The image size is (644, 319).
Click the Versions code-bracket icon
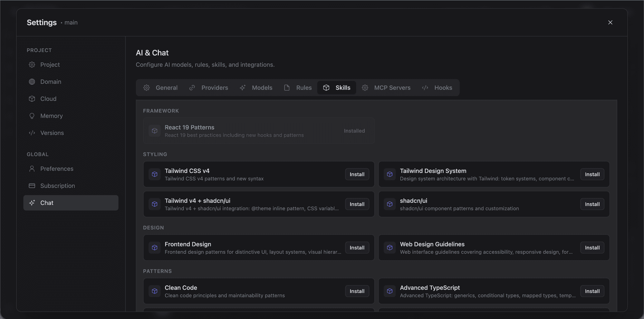tap(32, 133)
